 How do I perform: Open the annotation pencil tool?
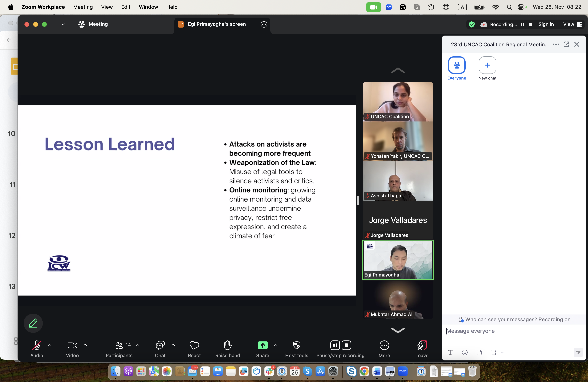[33, 323]
